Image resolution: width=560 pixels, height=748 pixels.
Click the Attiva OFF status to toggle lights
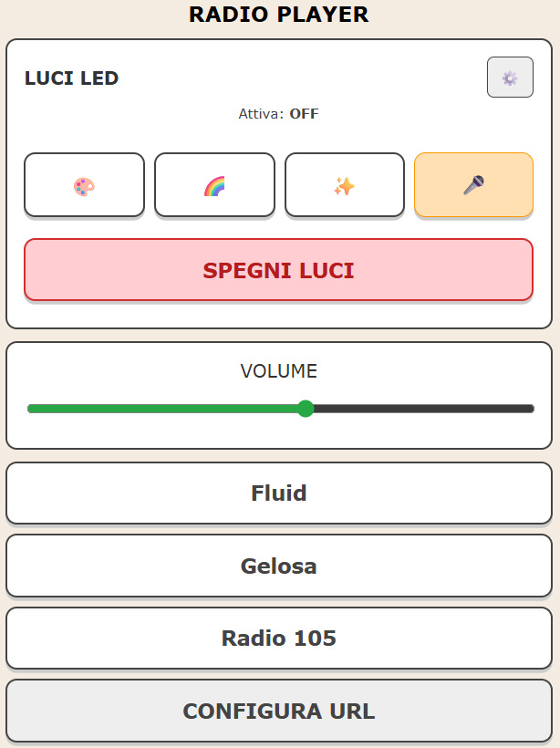(279, 114)
